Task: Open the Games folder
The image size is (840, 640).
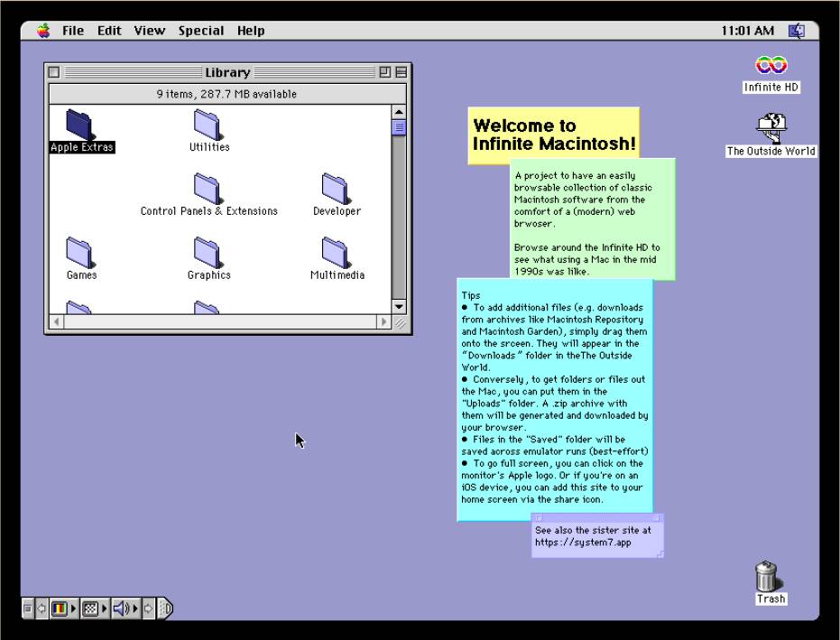Action: click(80, 250)
